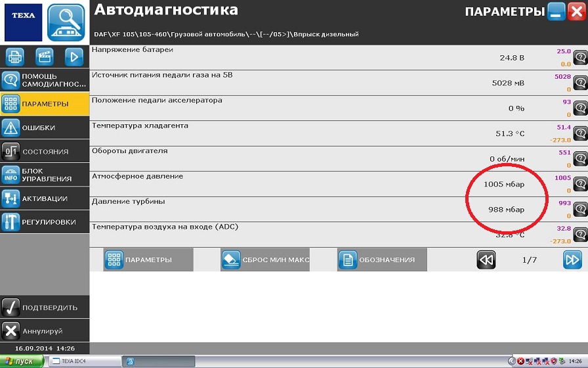
Task: Select the 51.3 °C coolant value
Action: [510, 133]
